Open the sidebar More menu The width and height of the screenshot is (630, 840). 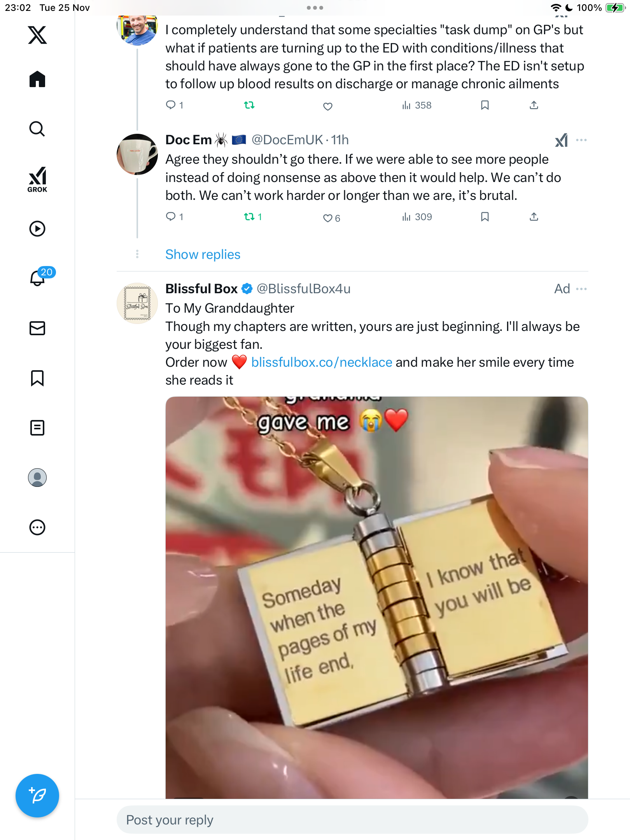point(37,527)
